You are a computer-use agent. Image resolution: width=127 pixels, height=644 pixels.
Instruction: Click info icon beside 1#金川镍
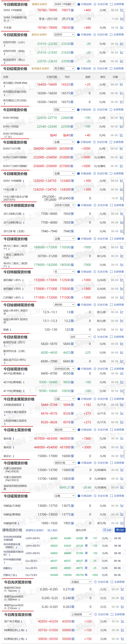point(16,190)
